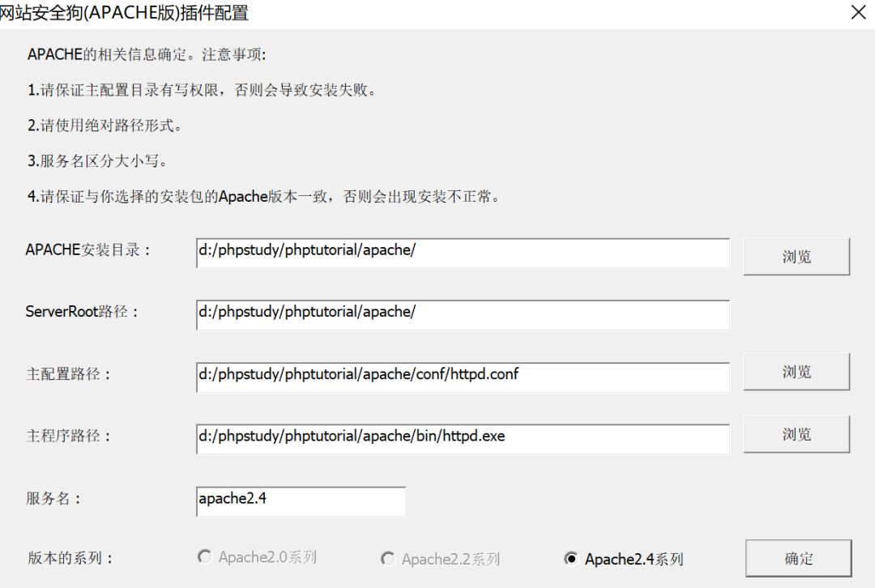The image size is (875, 588).
Task: Click the 网站安全狗(APACHE版)插件配置 title text
Action: pos(125,12)
